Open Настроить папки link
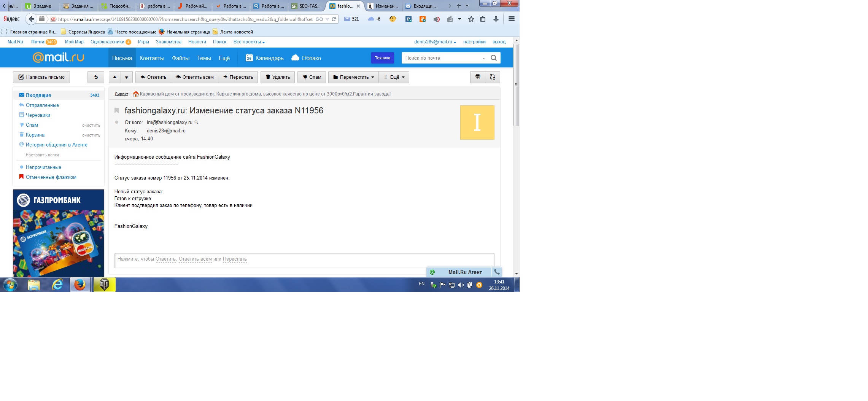The width and height of the screenshot is (868, 401). tap(42, 155)
